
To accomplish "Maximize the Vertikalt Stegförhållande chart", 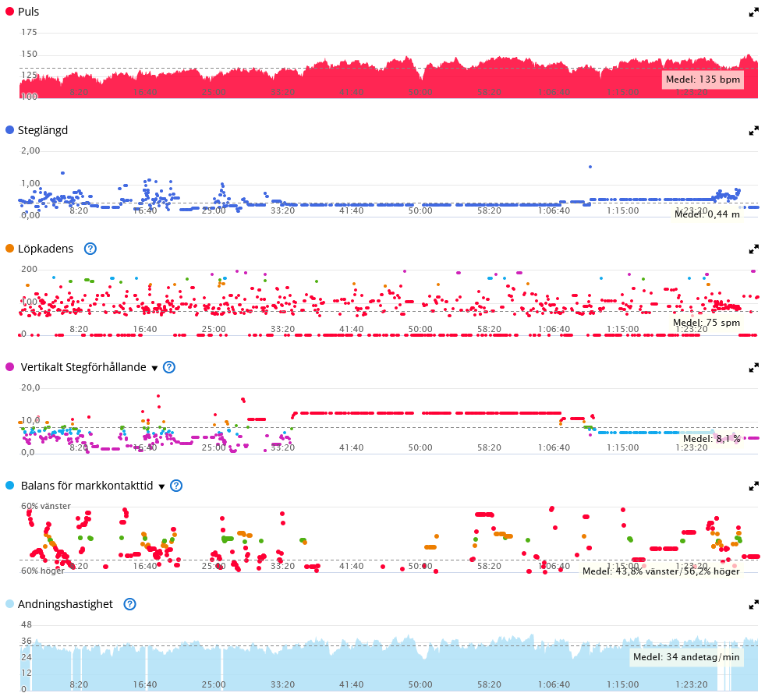I will (753, 367).
